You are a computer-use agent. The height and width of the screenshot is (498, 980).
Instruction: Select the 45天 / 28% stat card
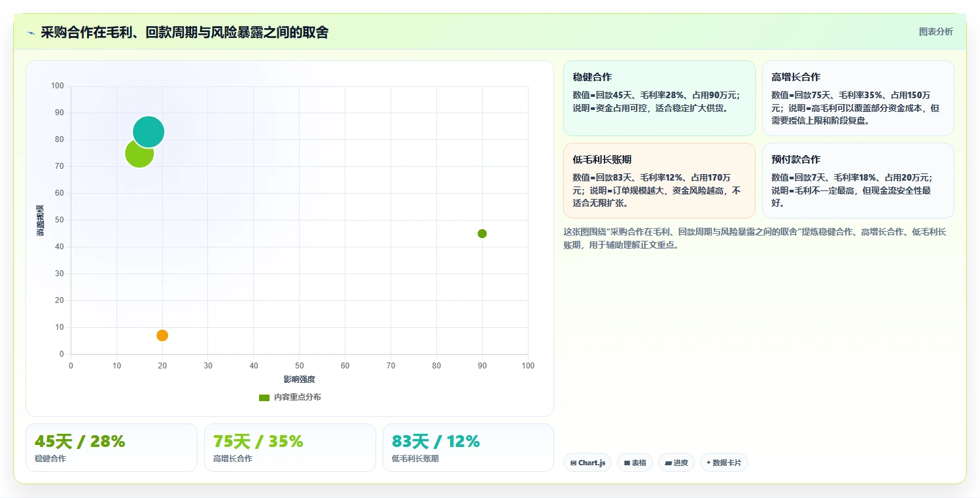[111, 448]
